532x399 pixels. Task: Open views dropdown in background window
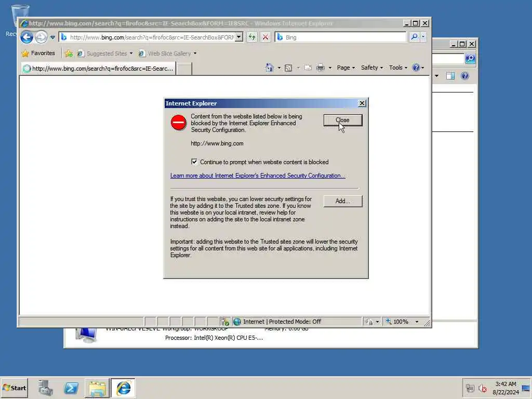click(x=436, y=76)
